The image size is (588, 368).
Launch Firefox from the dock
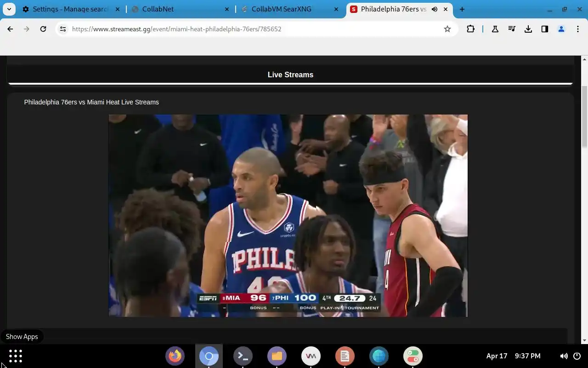(x=175, y=356)
